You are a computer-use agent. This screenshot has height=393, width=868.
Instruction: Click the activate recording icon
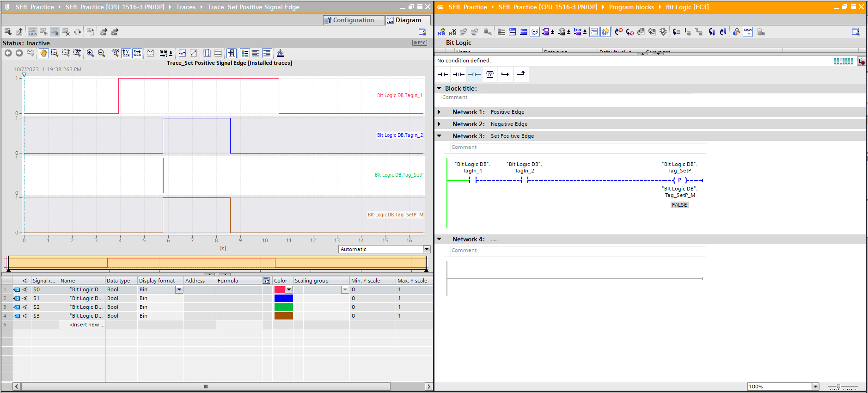coord(43,32)
